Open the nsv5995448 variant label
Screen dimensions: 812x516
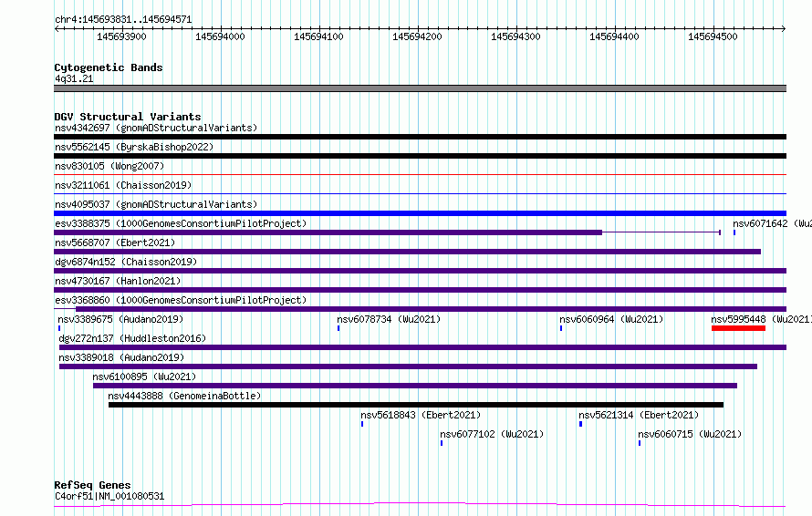pos(761,319)
